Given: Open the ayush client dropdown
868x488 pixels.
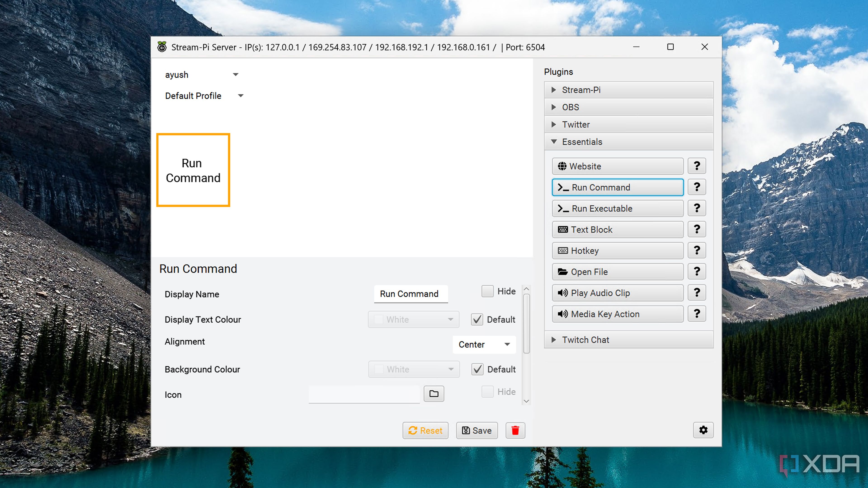Looking at the screenshot, I should click(x=201, y=75).
